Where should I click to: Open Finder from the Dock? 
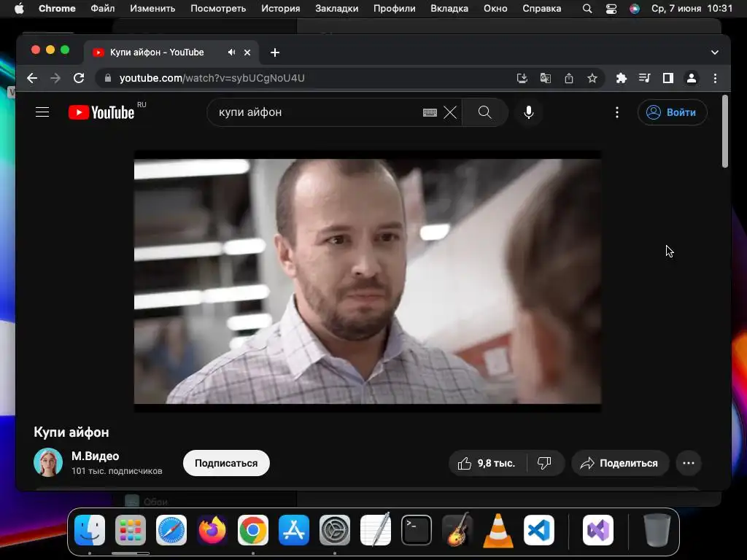pyautogui.click(x=90, y=530)
